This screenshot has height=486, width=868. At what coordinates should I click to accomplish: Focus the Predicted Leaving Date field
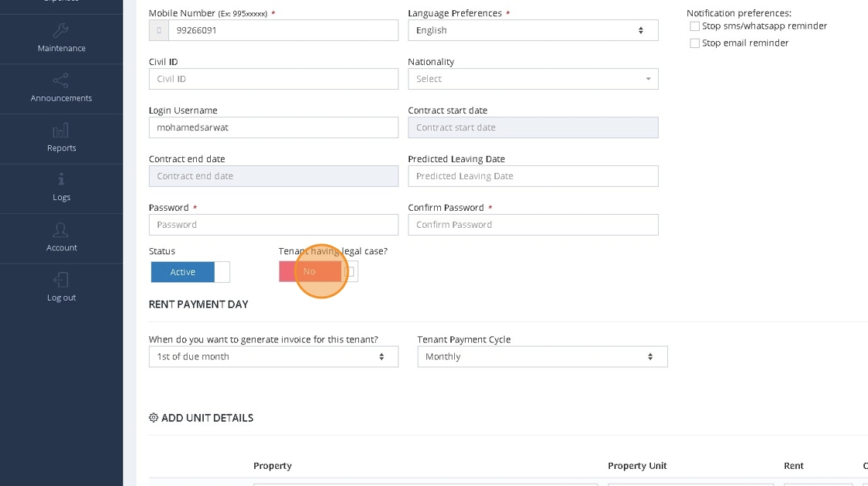532,176
